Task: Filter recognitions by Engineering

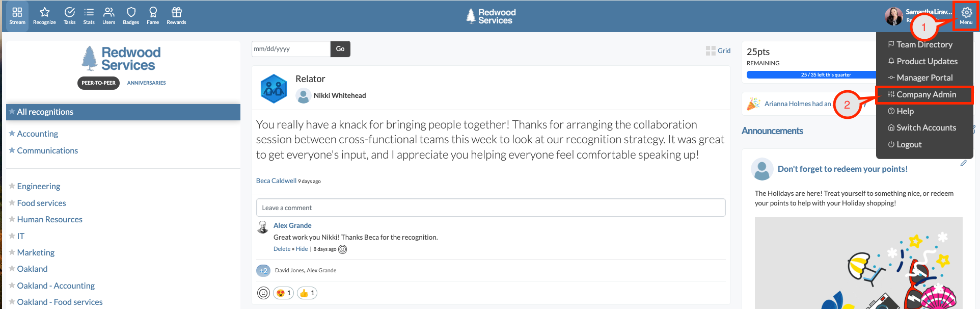Action: [38, 186]
